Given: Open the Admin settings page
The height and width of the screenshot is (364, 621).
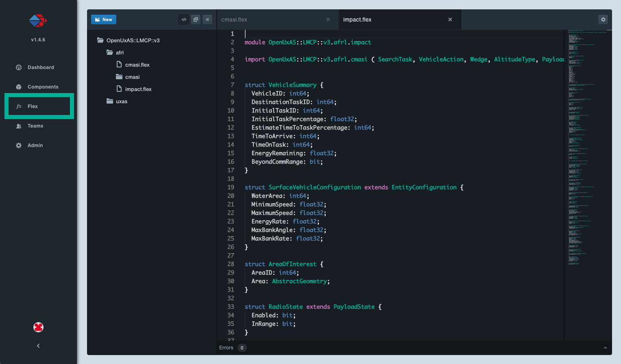Looking at the screenshot, I should coord(35,145).
